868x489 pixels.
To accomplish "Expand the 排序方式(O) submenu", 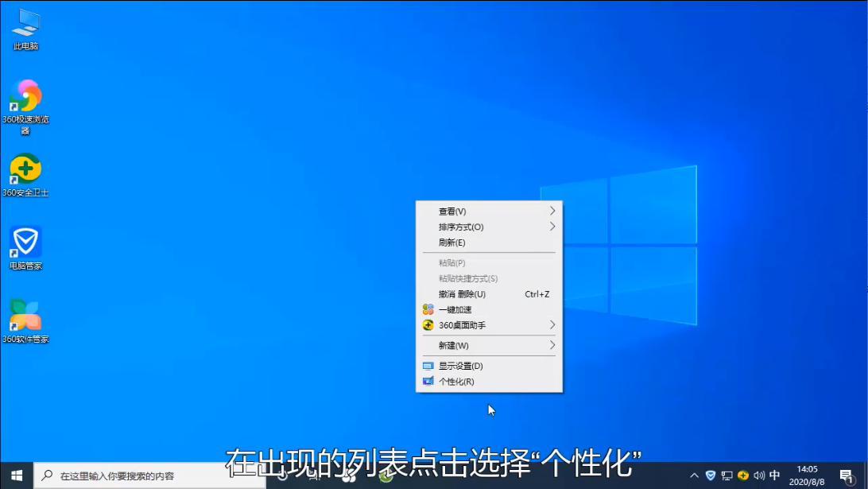I will (x=461, y=227).
